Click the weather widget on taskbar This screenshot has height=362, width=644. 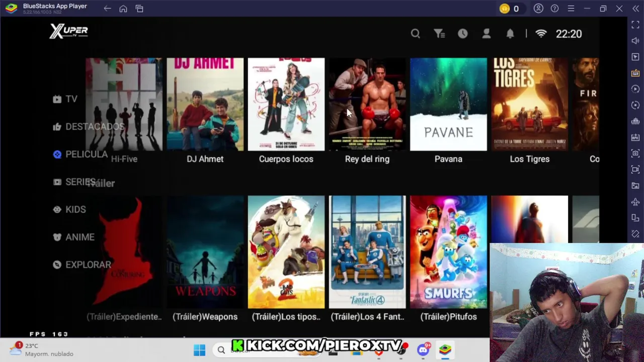pyautogui.click(x=43, y=350)
